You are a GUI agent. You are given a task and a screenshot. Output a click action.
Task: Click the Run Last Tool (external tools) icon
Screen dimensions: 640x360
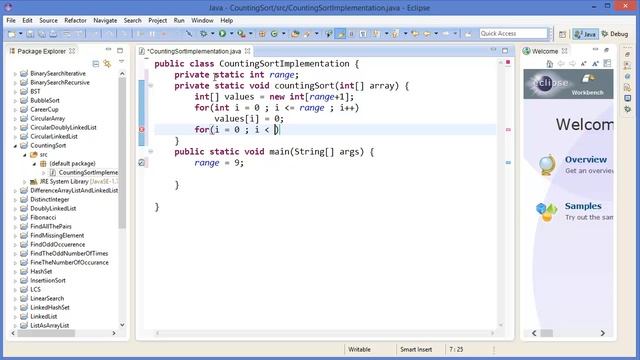point(242,34)
